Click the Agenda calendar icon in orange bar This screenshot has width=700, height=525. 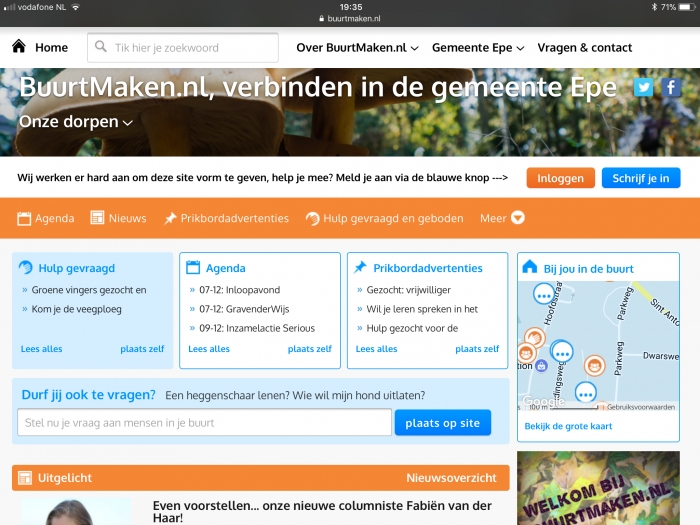[24, 218]
